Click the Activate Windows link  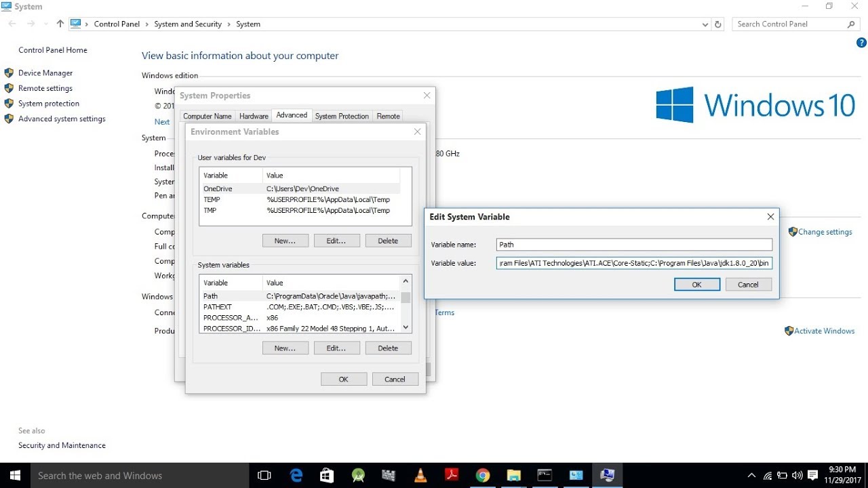(x=825, y=331)
